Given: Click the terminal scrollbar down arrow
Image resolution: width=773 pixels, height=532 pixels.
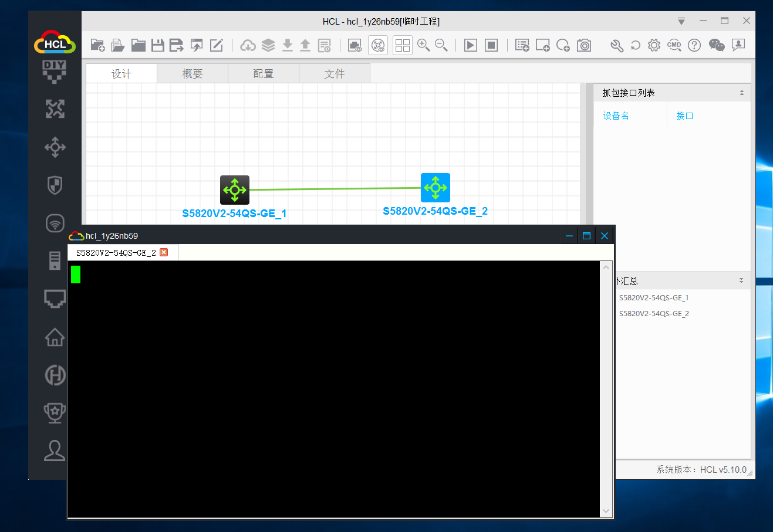Looking at the screenshot, I should coord(606,511).
